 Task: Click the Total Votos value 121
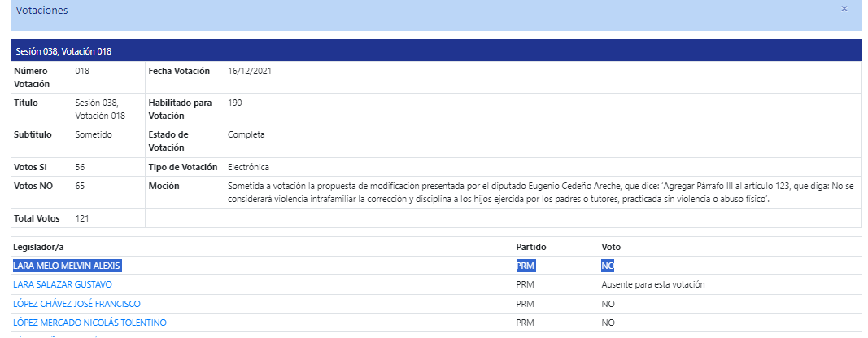click(82, 217)
